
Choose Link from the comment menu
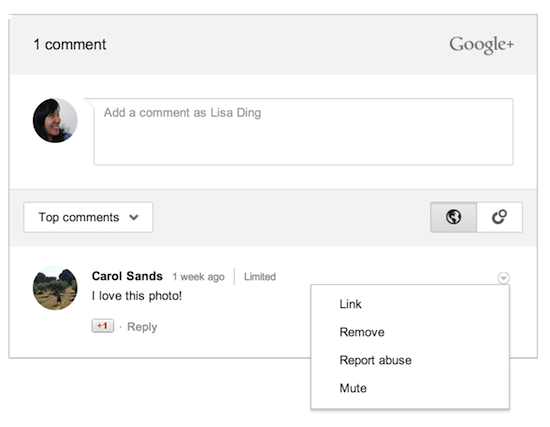(x=350, y=304)
